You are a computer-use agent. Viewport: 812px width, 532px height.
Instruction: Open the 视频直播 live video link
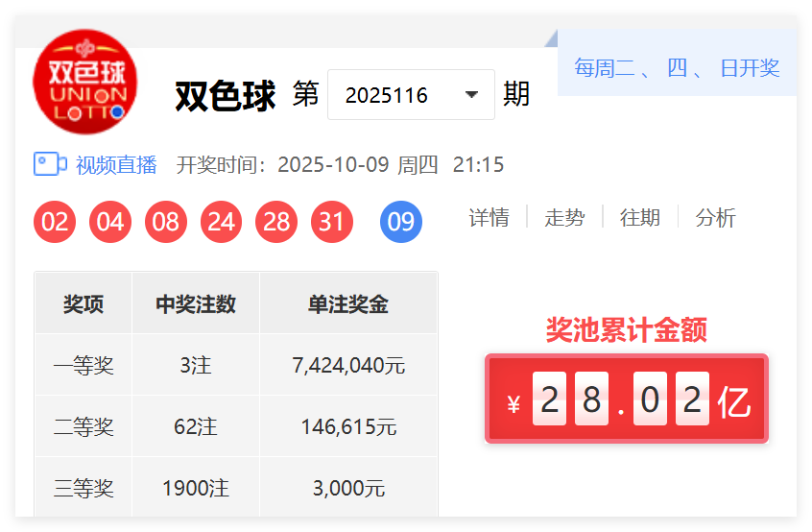[x=116, y=165]
